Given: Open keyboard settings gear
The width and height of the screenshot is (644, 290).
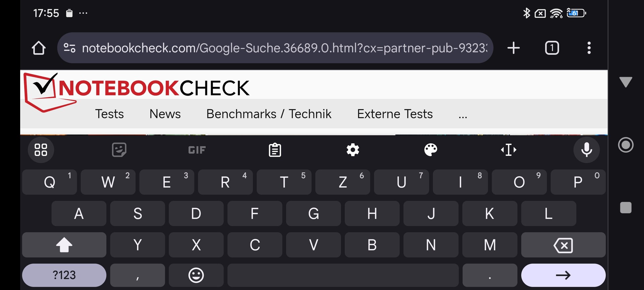Looking at the screenshot, I should point(353,150).
